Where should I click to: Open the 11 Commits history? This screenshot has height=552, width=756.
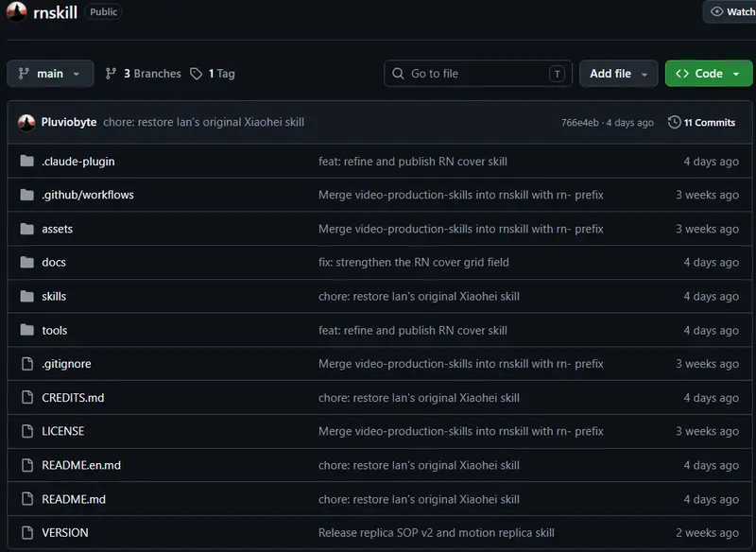coord(701,123)
